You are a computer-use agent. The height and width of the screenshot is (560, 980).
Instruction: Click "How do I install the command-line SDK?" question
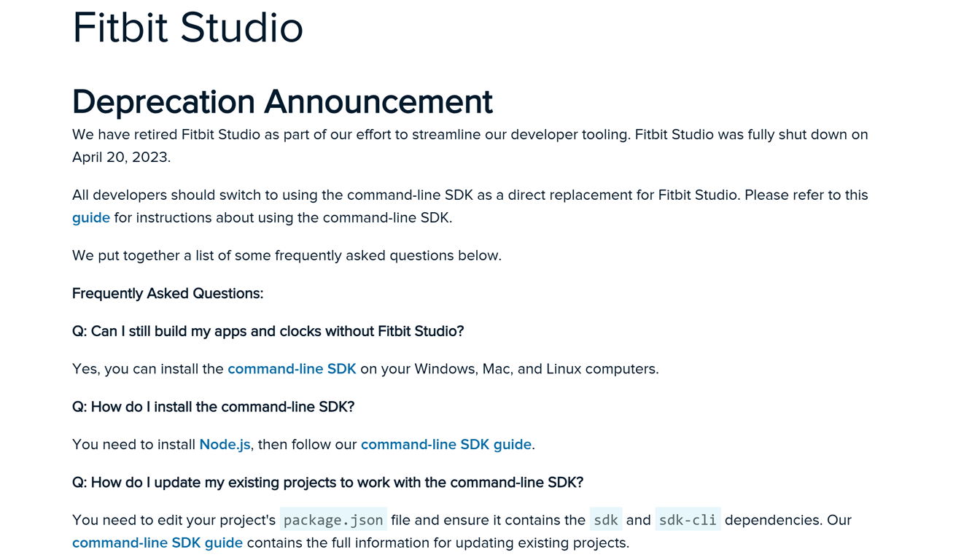(213, 407)
